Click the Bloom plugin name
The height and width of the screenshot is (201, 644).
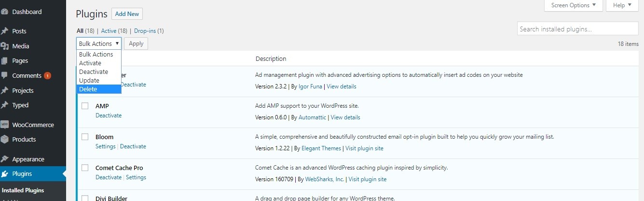click(x=104, y=137)
